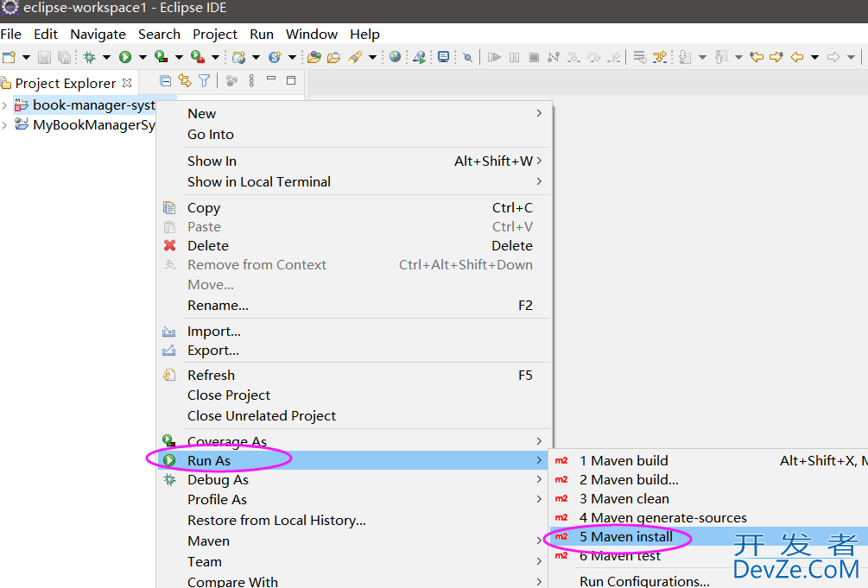
Task: Click the Run external tools icon
Action: click(198, 56)
